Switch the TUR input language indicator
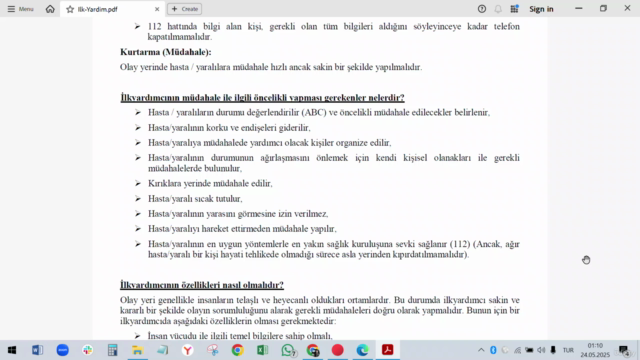 [568, 350]
